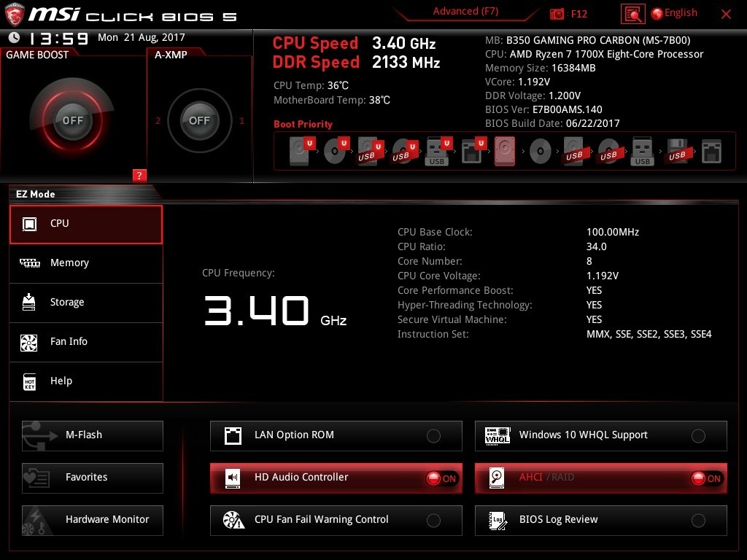Click the CPU Base Clock 100.00MHz value

pos(613,232)
